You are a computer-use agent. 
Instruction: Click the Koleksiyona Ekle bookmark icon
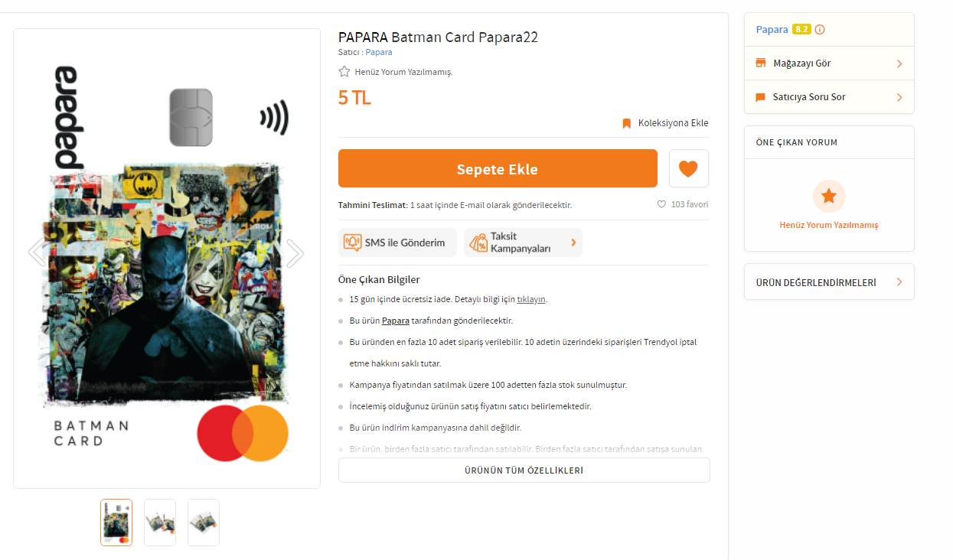[626, 123]
